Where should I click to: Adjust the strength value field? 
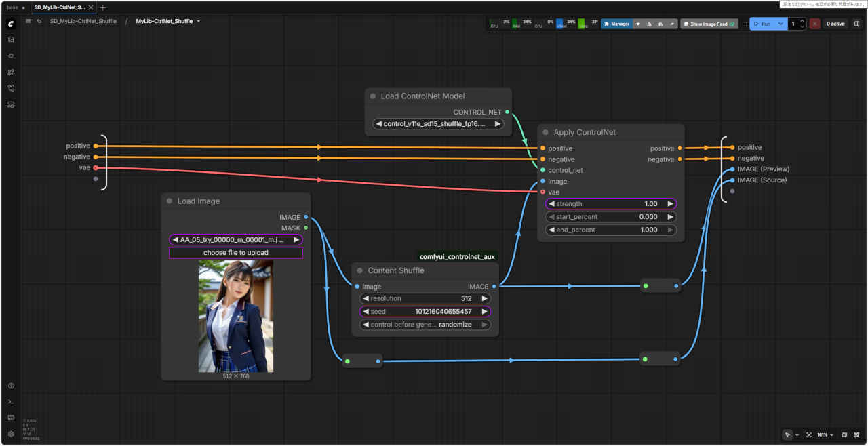point(610,203)
